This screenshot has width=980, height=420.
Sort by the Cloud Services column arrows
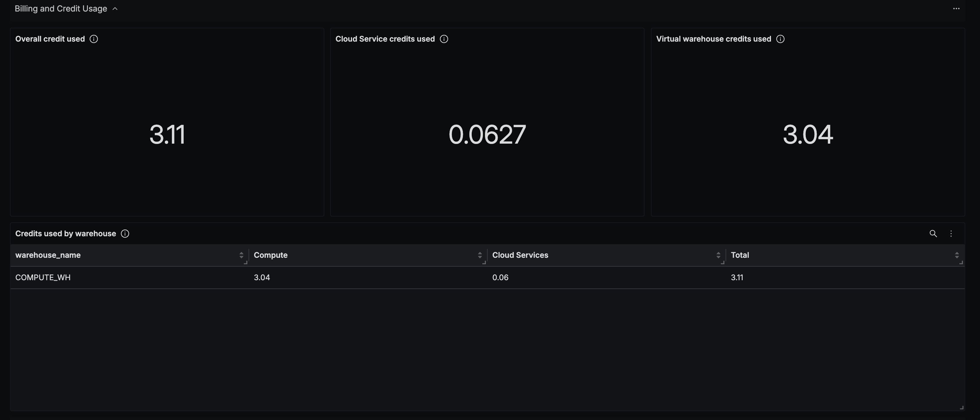tap(718, 255)
